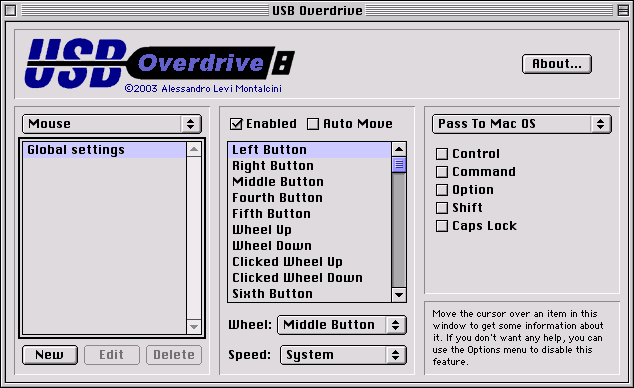Select Right Button in the list
This screenshot has width=634, height=388.
(310, 166)
